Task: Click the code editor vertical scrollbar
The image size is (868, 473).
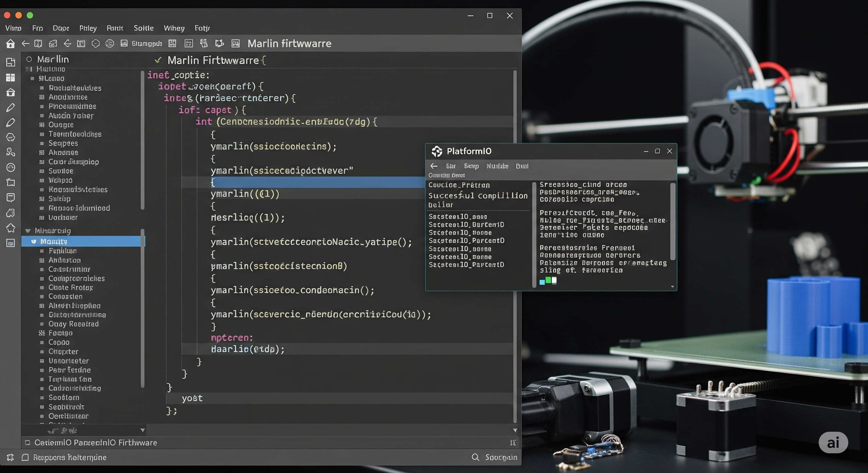Action: (515, 246)
